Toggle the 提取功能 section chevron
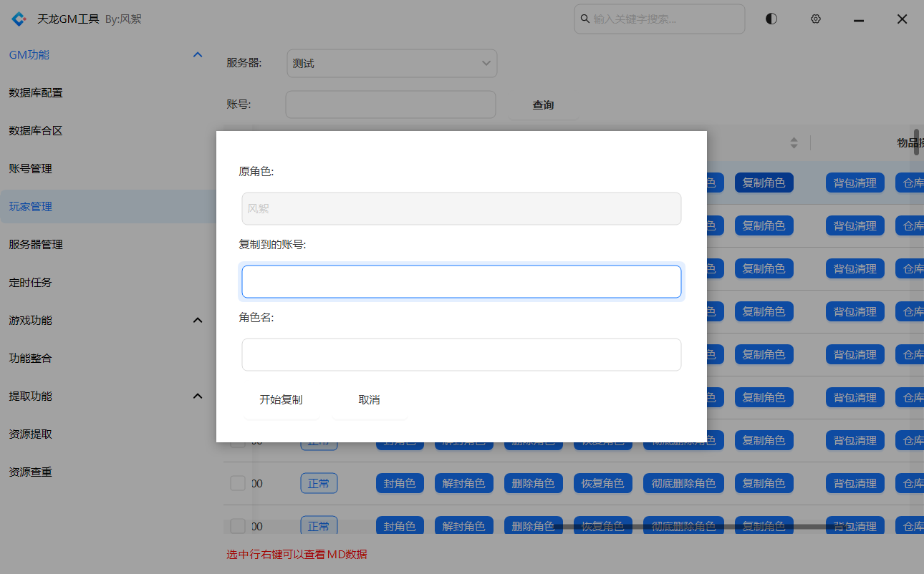The image size is (924, 574). tap(198, 397)
